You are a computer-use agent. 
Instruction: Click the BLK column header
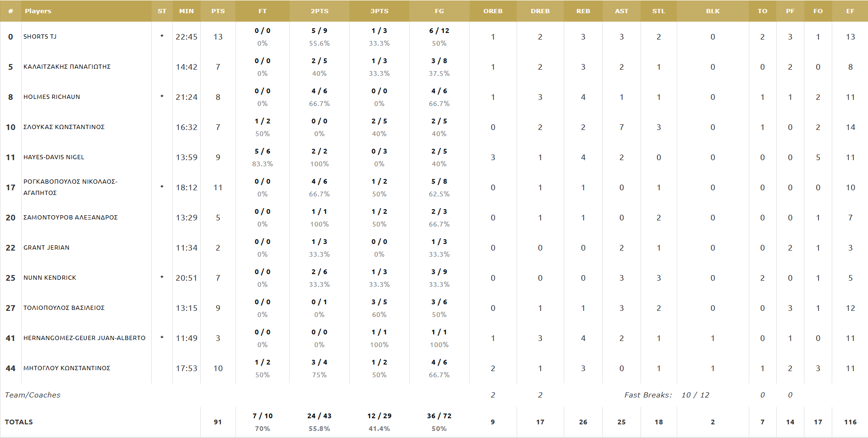click(x=713, y=11)
